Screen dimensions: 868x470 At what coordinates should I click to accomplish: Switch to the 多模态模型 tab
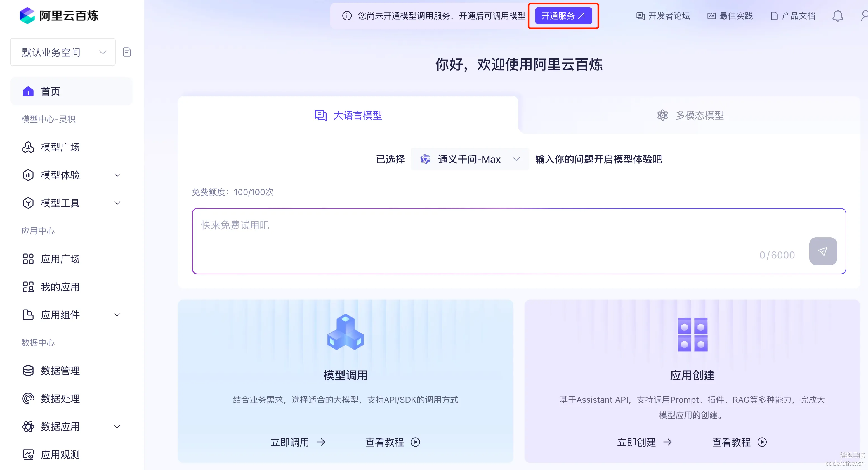pyautogui.click(x=690, y=115)
